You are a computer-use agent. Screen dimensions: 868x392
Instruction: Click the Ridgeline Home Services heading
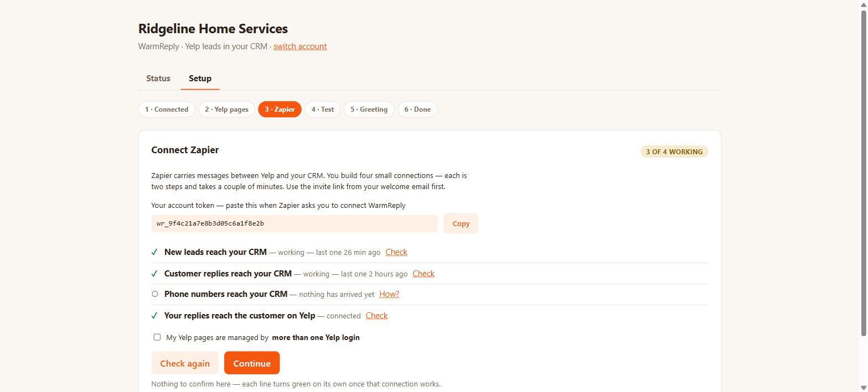click(x=213, y=29)
